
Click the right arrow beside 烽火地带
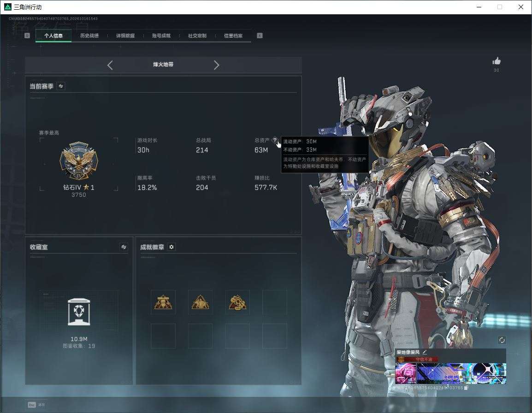pyautogui.click(x=217, y=65)
